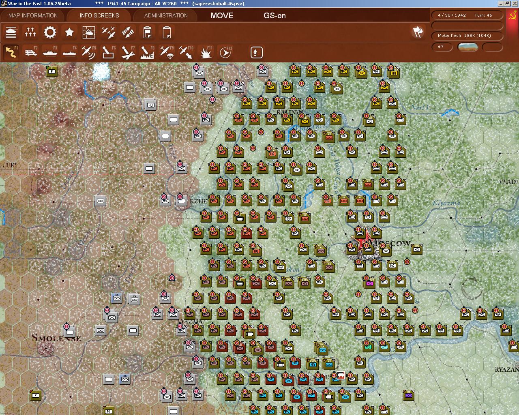Image resolution: width=519 pixels, height=420 pixels.
Task: Select the purple HQ counter south of Moscow
Action: click(x=369, y=283)
